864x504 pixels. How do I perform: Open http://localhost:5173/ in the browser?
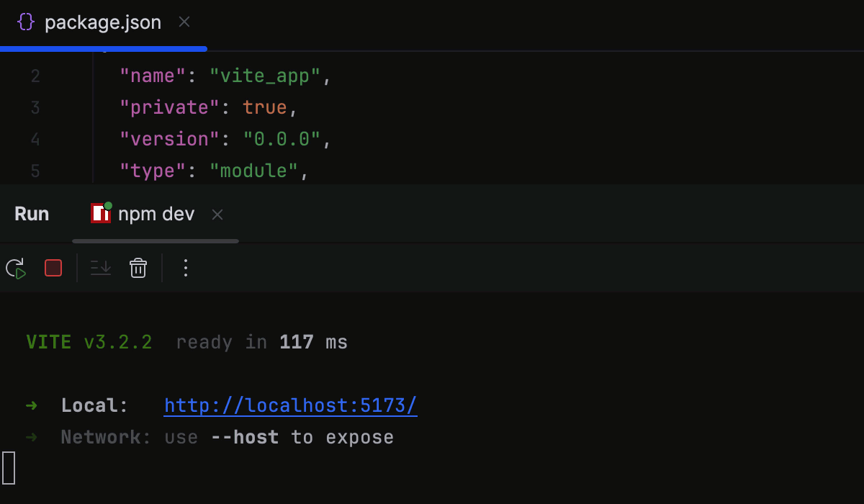[290, 405]
